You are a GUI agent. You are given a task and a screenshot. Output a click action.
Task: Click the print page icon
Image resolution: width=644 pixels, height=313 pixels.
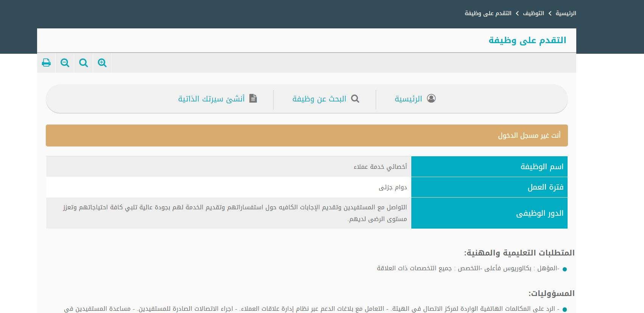(46, 63)
